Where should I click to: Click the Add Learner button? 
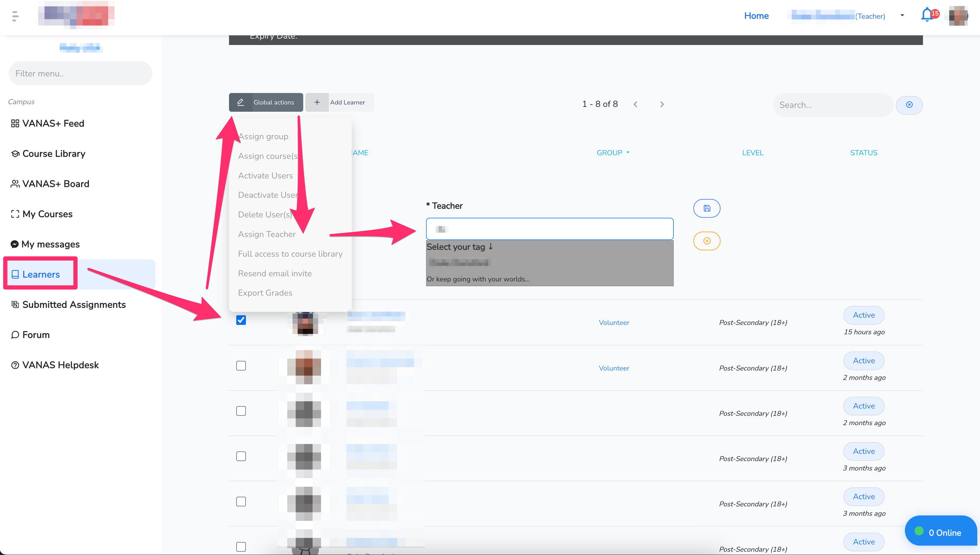click(x=339, y=102)
